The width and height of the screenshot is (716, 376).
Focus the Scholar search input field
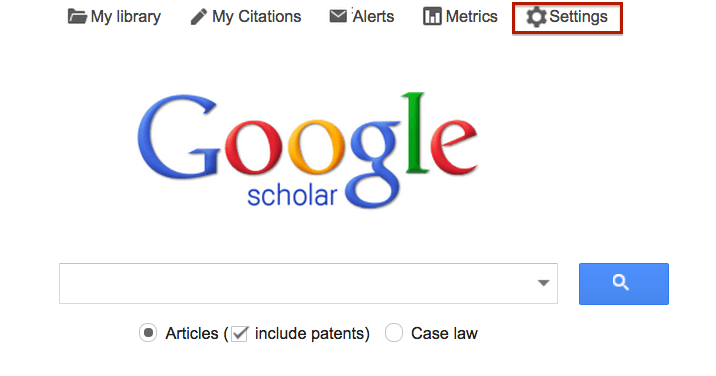[308, 283]
